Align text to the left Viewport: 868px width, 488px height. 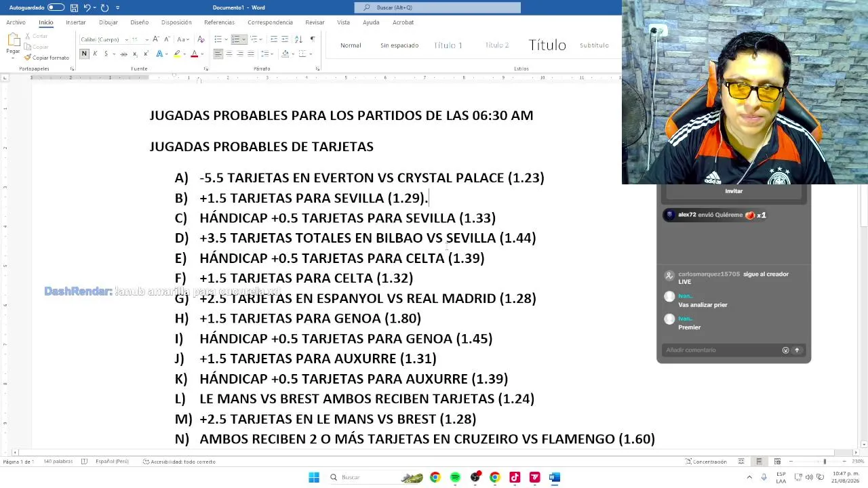click(x=218, y=54)
